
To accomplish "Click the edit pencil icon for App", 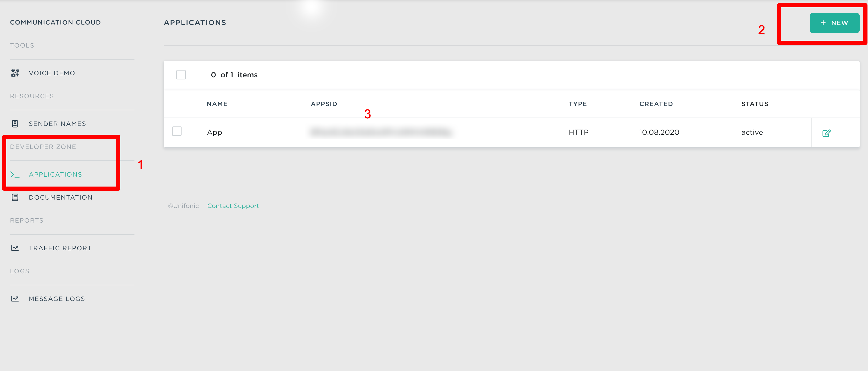I will point(826,133).
